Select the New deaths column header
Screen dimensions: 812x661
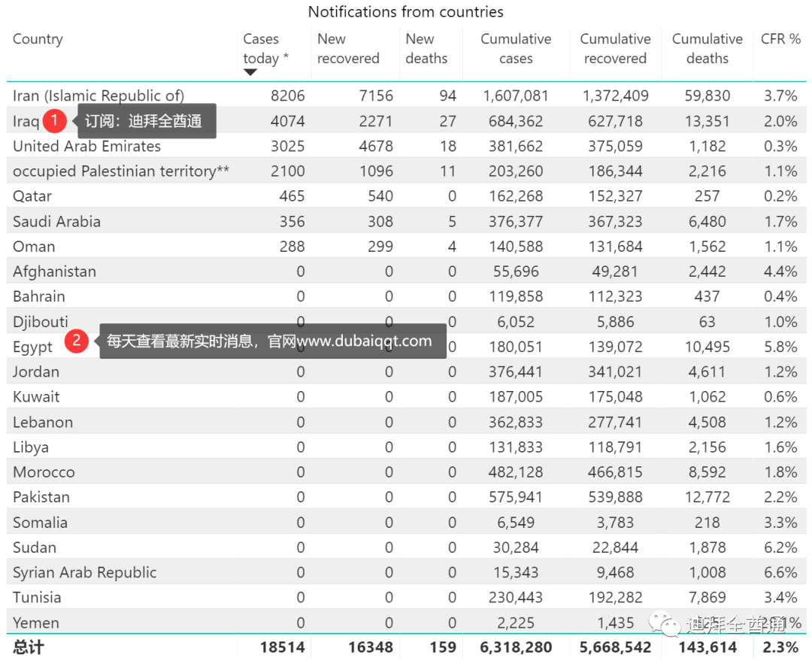(x=426, y=49)
